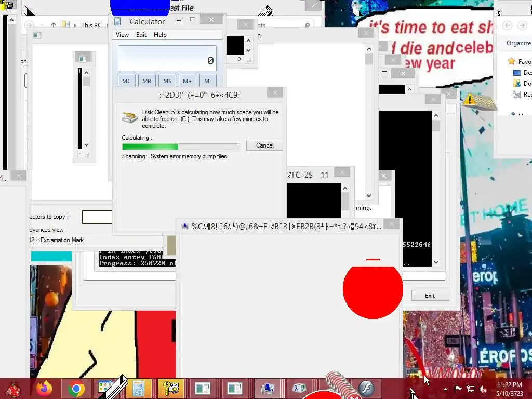Click the Explorer search magnifier icon
Screen dimensions: 532x399
(308, 25)
